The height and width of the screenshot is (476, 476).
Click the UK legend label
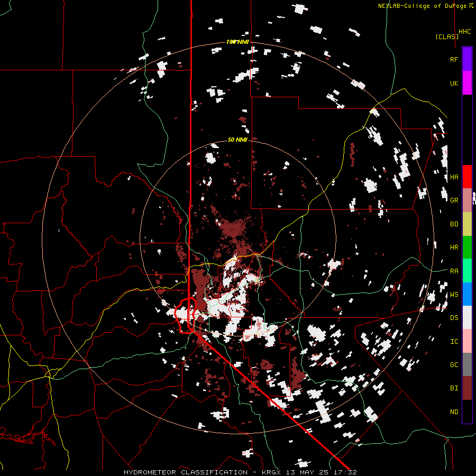click(x=454, y=83)
